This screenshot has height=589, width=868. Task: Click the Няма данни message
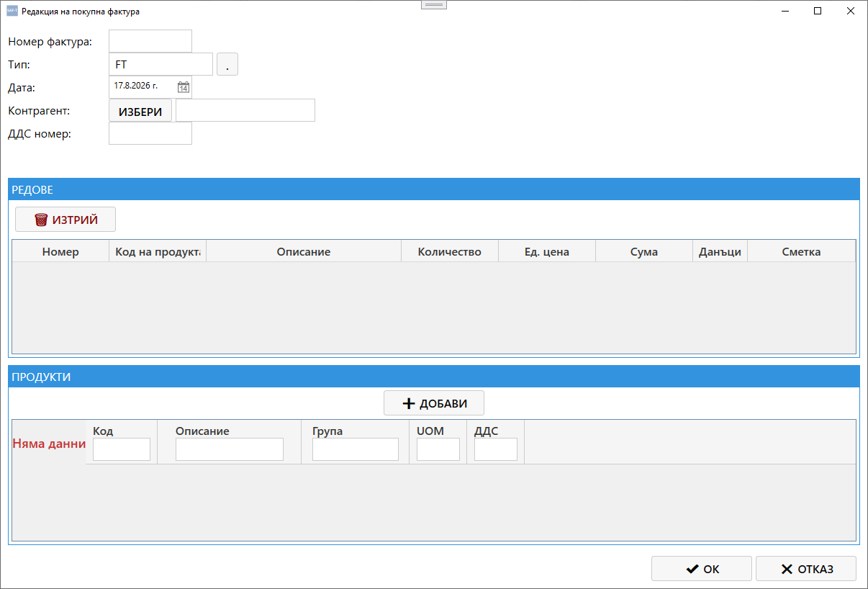point(49,444)
